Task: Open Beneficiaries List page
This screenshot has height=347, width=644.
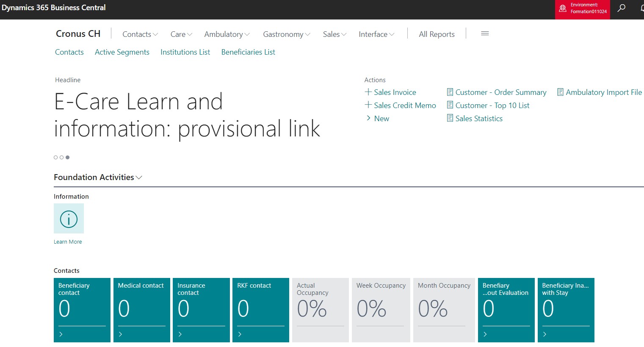Action: (248, 52)
